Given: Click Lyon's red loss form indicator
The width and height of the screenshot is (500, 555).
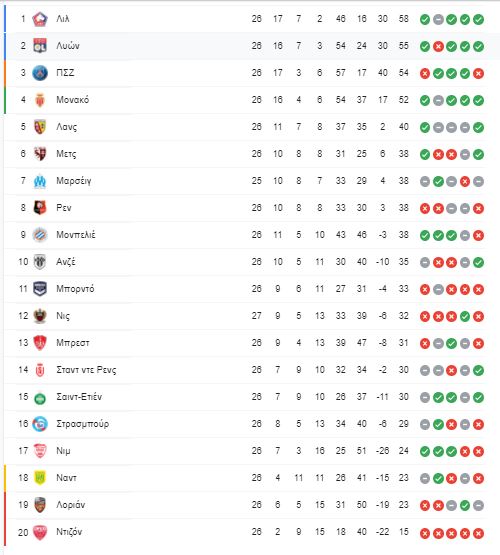Looking at the screenshot, I should pos(438,46).
